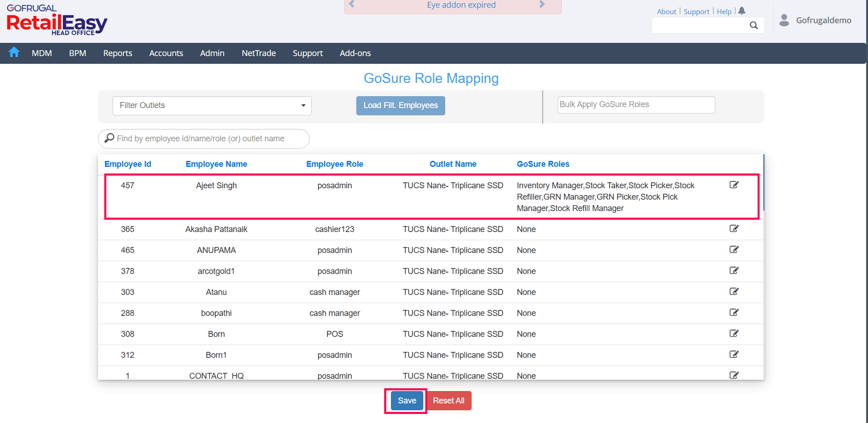The width and height of the screenshot is (868, 423).
Task: Click edit icon in the ANUPAMA row
Action: [x=734, y=249]
